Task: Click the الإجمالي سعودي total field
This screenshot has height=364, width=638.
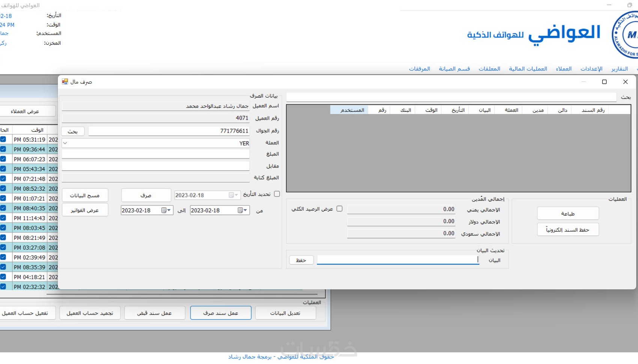Action: (401, 233)
